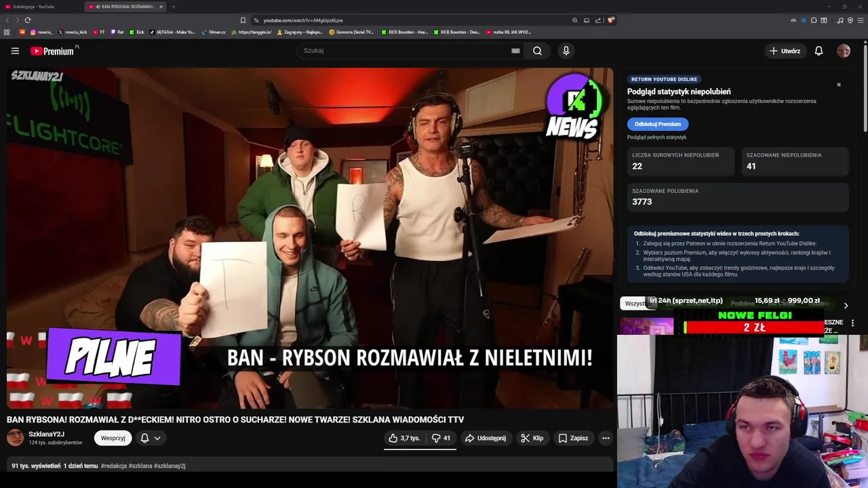Open the TikTok - Make Yo... bookmark

[x=172, y=32]
